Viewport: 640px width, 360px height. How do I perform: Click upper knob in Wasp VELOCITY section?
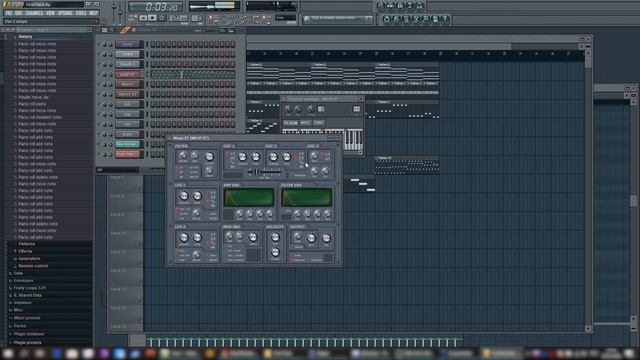pyautogui.click(x=275, y=237)
